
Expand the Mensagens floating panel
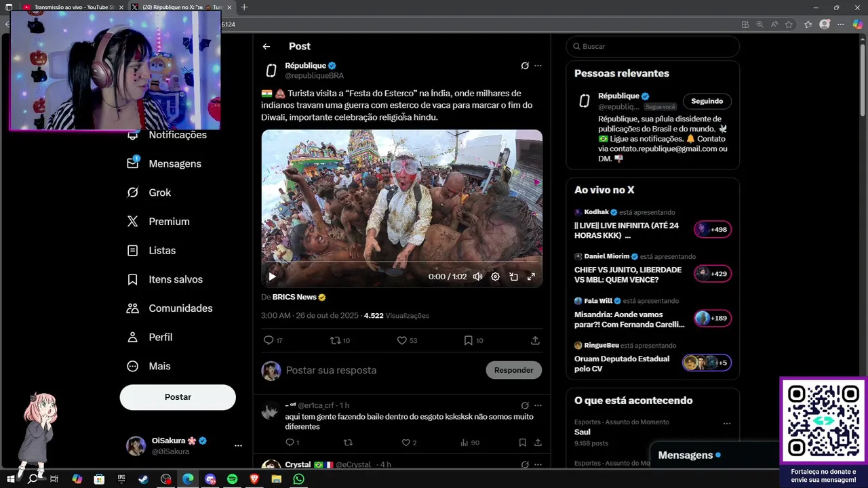pyautogui.click(x=715, y=455)
